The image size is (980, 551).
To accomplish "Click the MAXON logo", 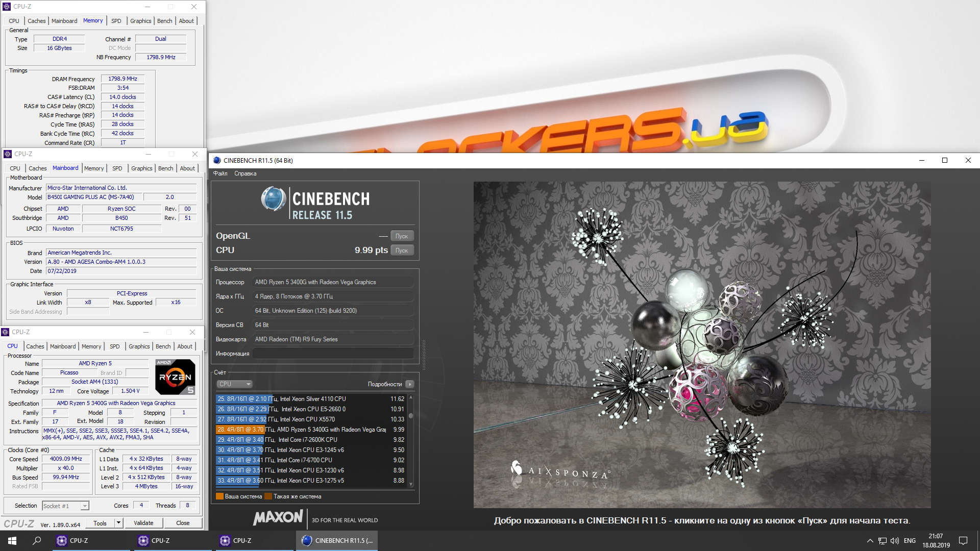I will point(278,517).
